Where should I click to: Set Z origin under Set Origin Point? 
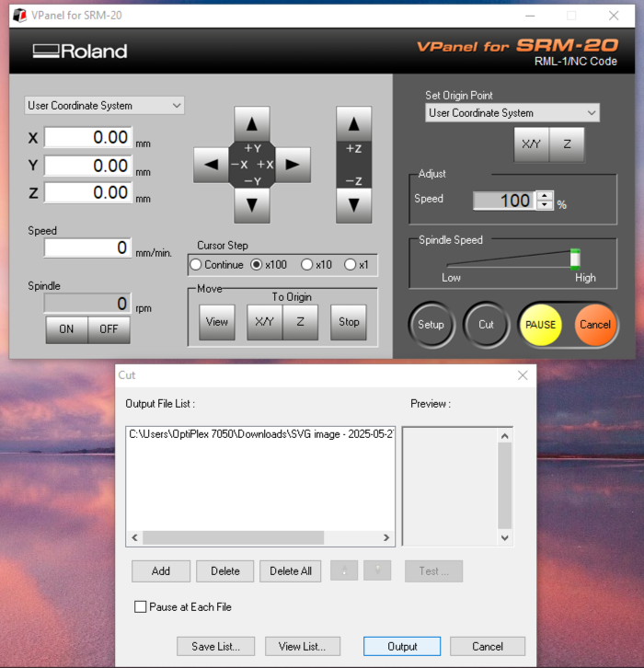567,144
